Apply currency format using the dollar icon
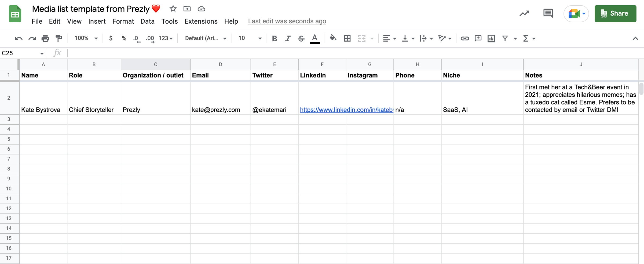Viewport: 644px width, 264px height. click(x=111, y=38)
